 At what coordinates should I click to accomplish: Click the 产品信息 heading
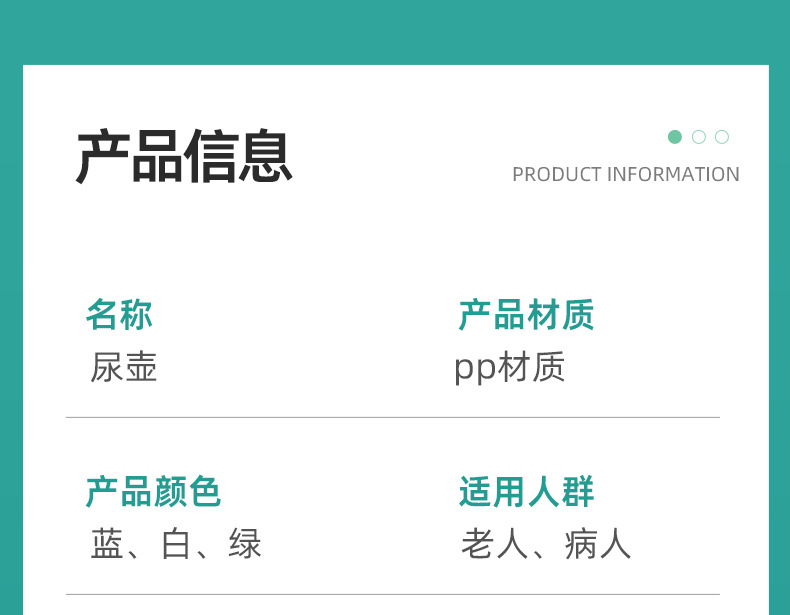[x=184, y=156]
